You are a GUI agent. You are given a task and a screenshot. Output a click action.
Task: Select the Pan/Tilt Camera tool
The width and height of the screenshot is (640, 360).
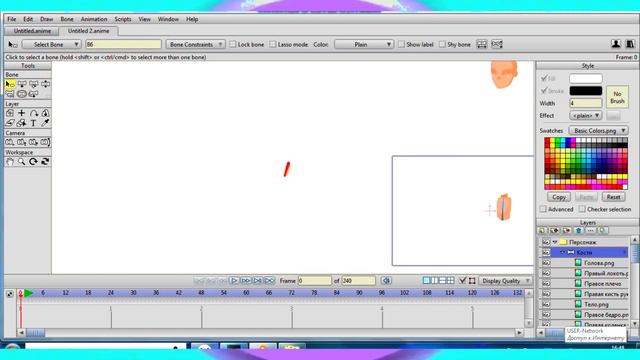45,142
